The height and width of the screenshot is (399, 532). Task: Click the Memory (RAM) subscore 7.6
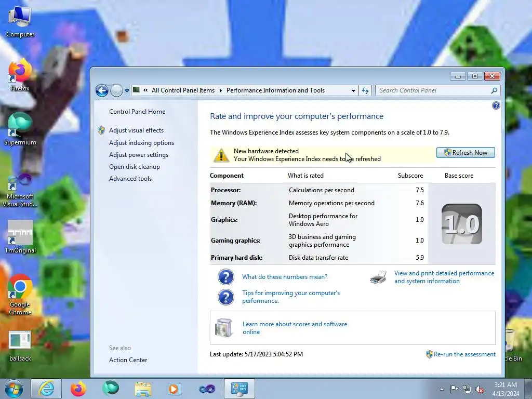(x=420, y=203)
